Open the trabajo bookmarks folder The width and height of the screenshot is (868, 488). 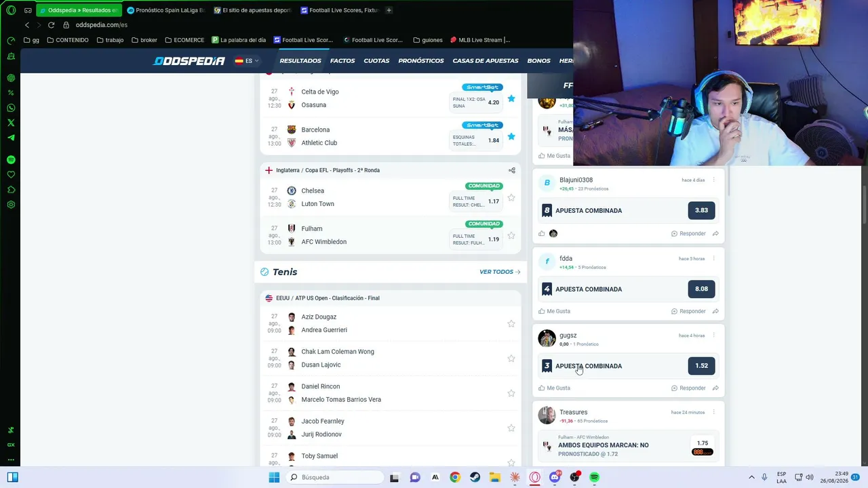pos(110,40)
